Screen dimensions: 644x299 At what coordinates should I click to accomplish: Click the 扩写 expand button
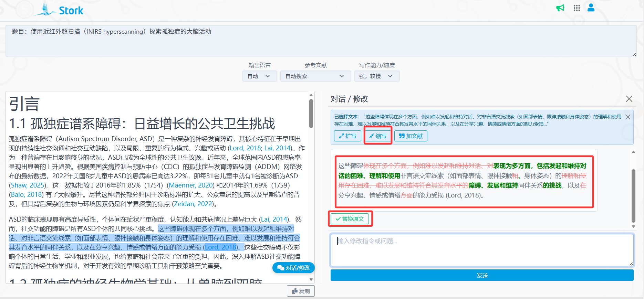347,136
